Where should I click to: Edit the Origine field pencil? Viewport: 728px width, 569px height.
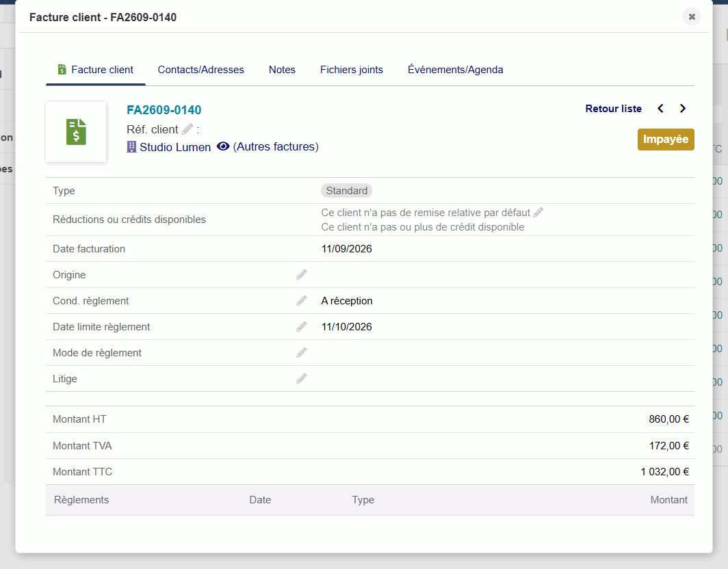click(x=302, y=275)
